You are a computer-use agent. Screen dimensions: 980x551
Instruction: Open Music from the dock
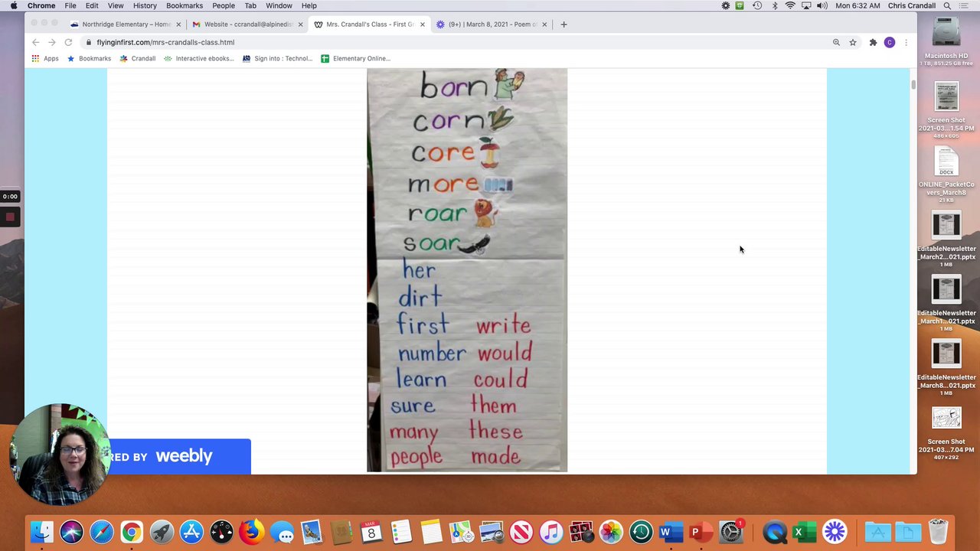click(551, 531)
